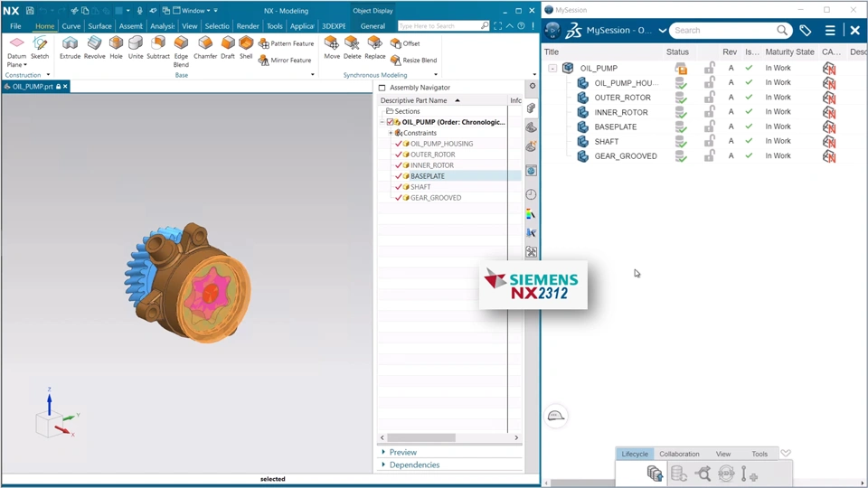Toggle the Assembly Navigator header checkbox
The height and width of the screenshot is (488, 868).
coord(382,88)
